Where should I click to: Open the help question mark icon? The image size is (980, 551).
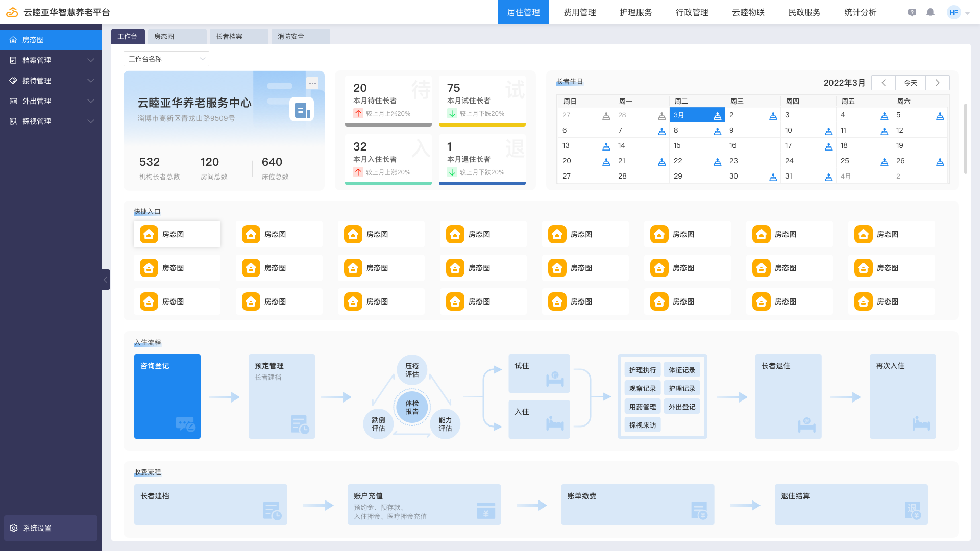[x=912, y=12]
